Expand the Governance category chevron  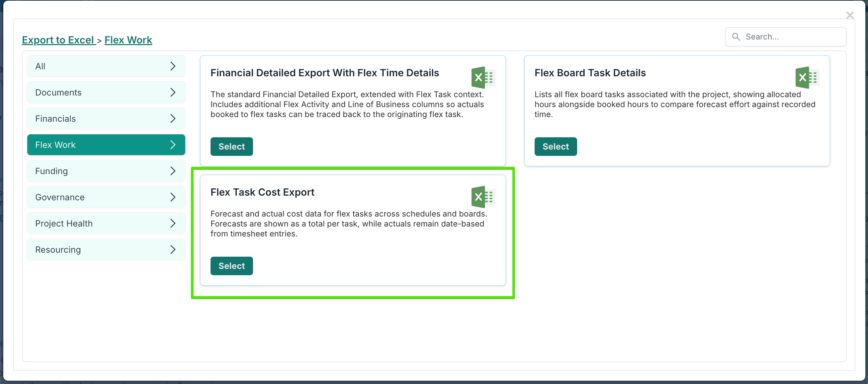click(173, 197)
